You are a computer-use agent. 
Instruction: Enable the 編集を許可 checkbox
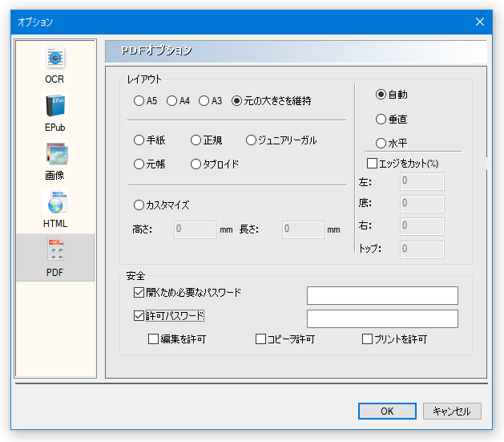click(153, 339)
